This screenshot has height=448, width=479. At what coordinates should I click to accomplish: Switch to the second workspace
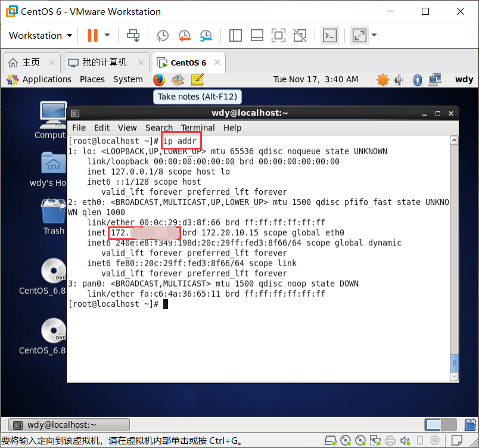tap(449, 425)
